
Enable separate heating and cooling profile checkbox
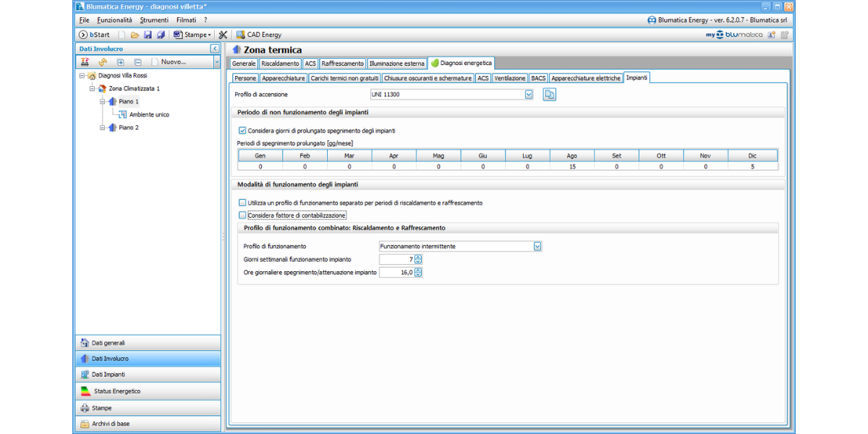tap(242, 203)
